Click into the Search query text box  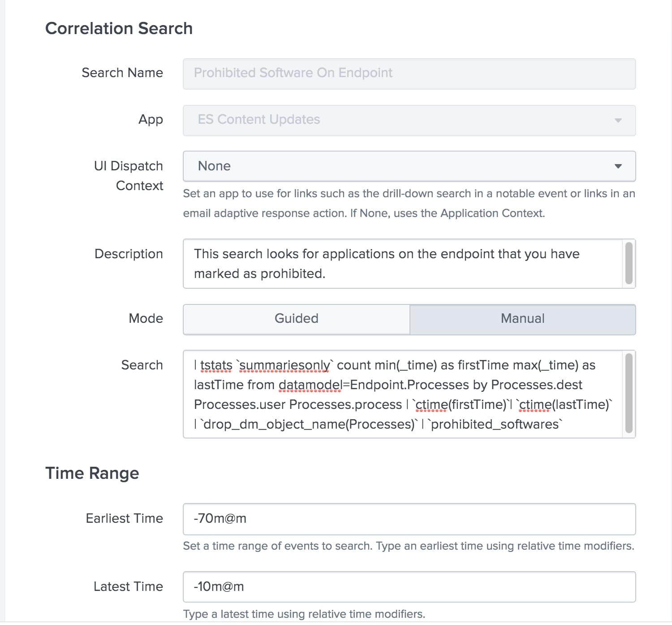(x=403, y=394)
